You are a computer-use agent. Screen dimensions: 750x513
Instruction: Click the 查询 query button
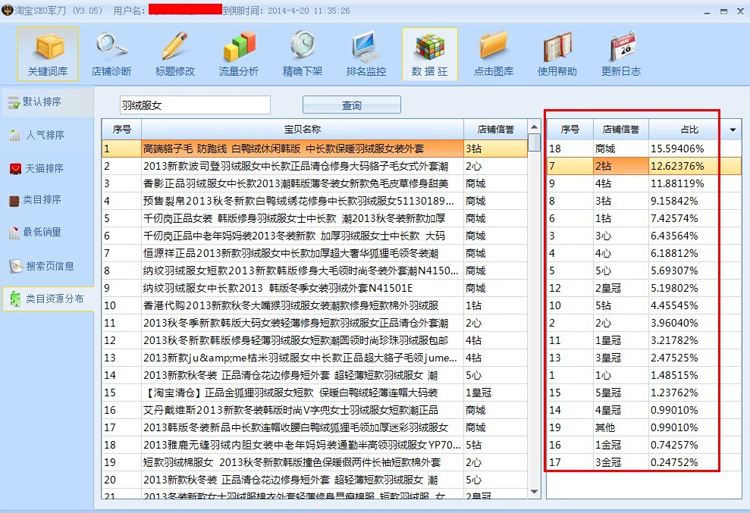coord(352,105)
